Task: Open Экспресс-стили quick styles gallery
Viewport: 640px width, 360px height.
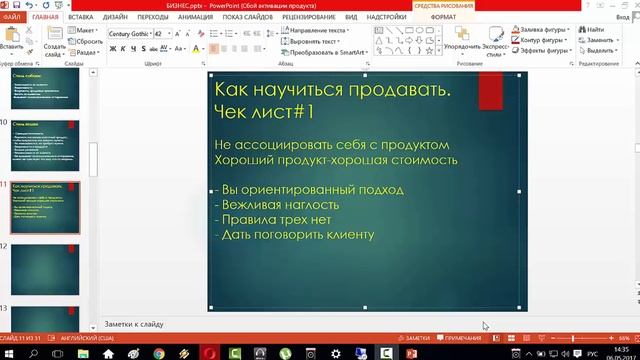Action: point(496,41)
